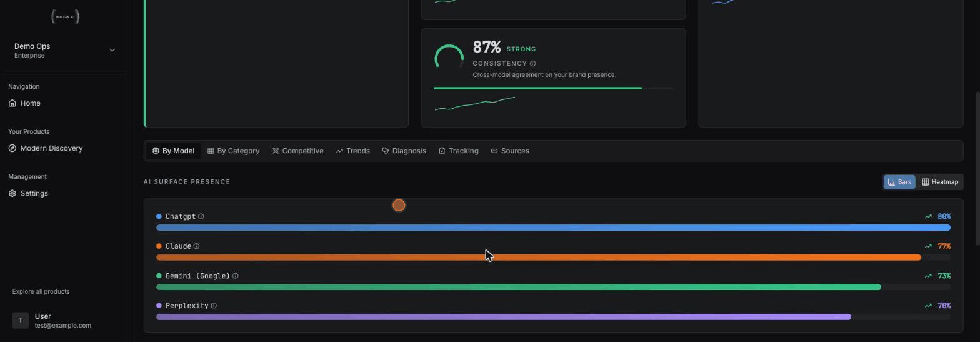Click the Cross-model agreement description text
980x342 pixels.
[x=544, y=75]
